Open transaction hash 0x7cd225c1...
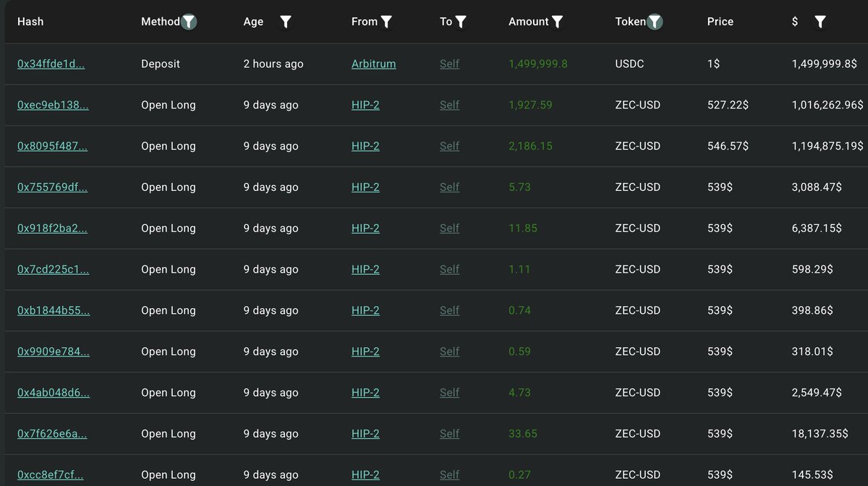Viewport: 868px width, 486px height. (x=52, y=270)
